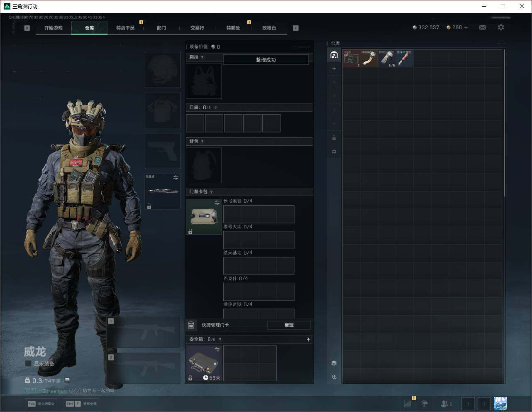This screenshot has width=532, height=412.
Task: Open the settings gear in top bar
Action: 501,27
